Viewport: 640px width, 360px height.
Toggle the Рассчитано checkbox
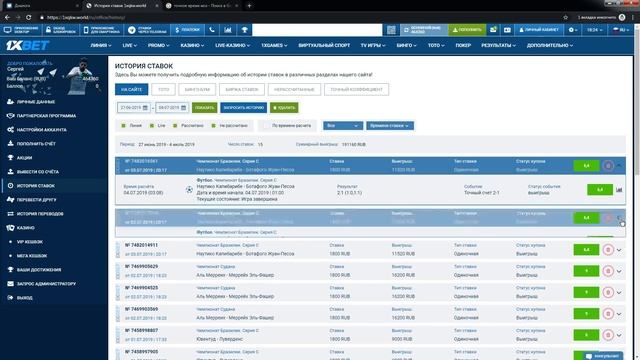coord(175,126)
